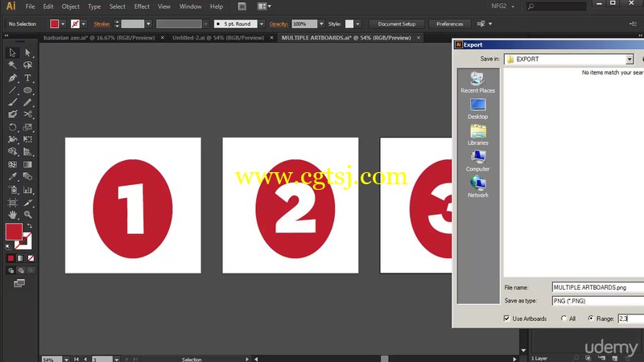Open the fill color dropdown arrow
Screen dimensions: 644x362
pos(63,24)
